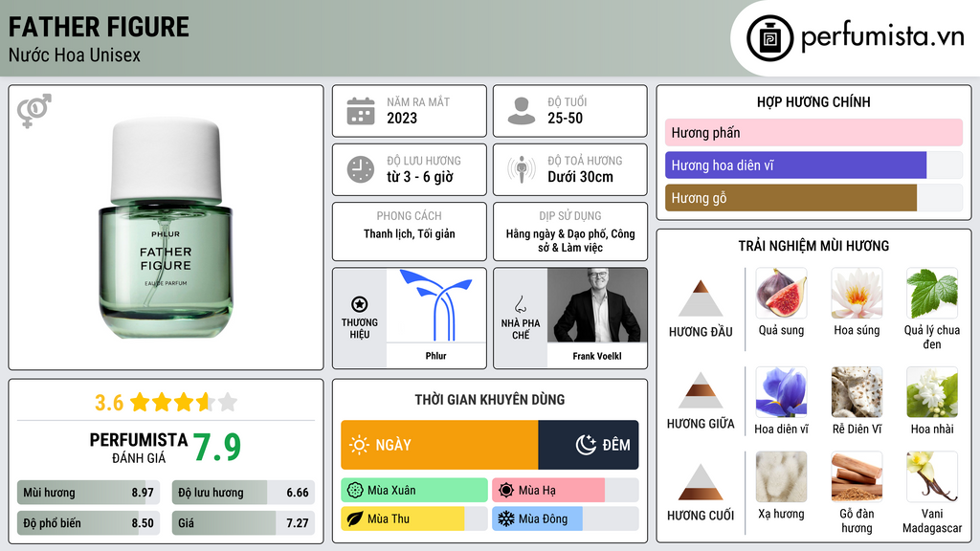Viewport: 980px width, 551px height.
Task: Click the Thời gian khuyên dùng heading
Action: pos(490,399)
